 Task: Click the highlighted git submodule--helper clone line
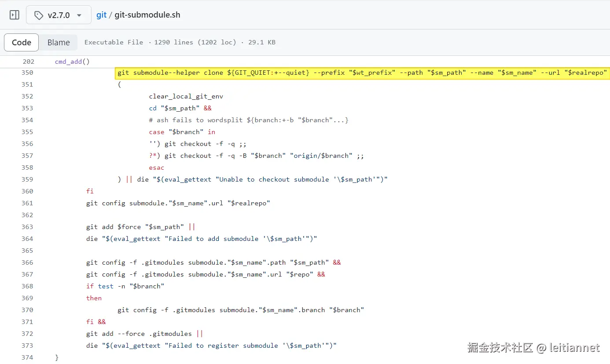[363, 73]
